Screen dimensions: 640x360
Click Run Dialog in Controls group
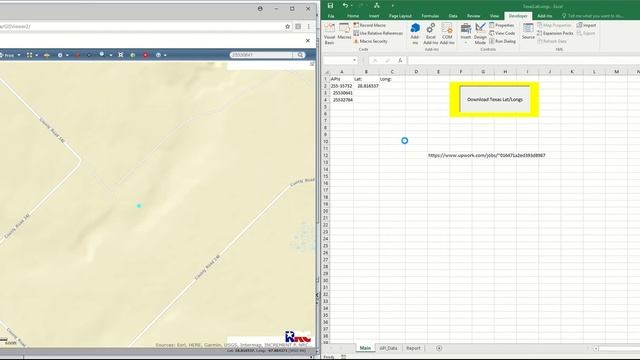(502, 41)
